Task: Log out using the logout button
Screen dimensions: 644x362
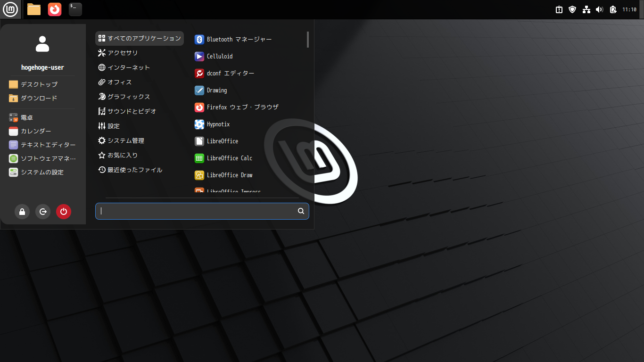Action: (x=43, y=212)
